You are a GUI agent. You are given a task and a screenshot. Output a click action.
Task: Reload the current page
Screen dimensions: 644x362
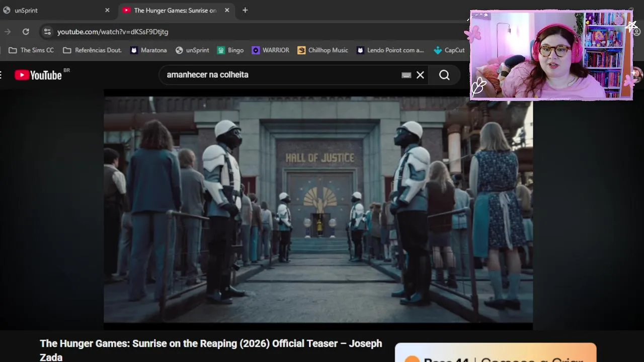(x=26, y=32)
